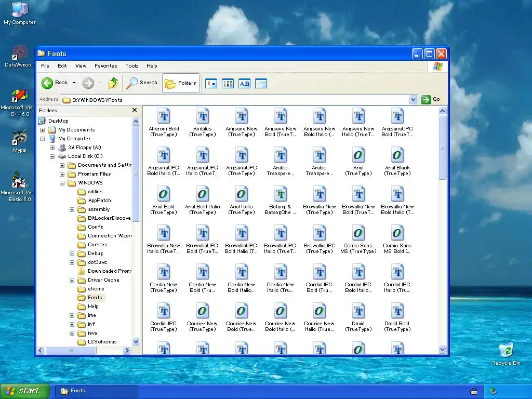The height and width of the screenshot is (399, 532).
Task: Expand the assembly folder node
Action: (72, 210)
